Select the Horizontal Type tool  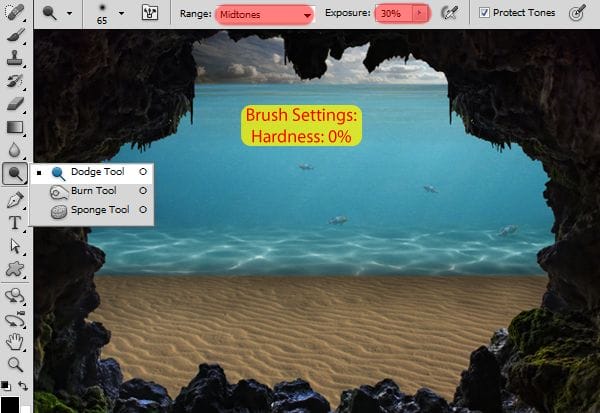[15, 222]
